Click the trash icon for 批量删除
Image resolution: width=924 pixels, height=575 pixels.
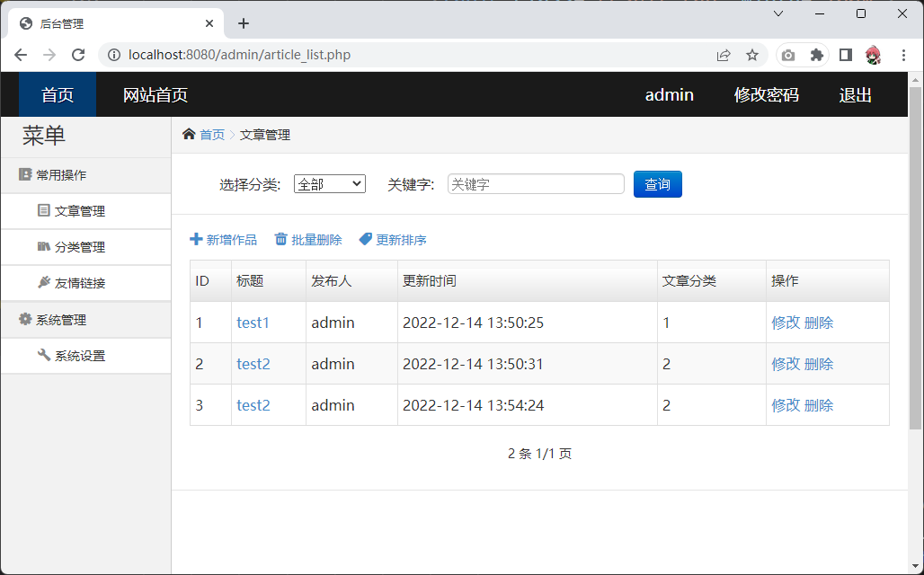pos(281,240)
